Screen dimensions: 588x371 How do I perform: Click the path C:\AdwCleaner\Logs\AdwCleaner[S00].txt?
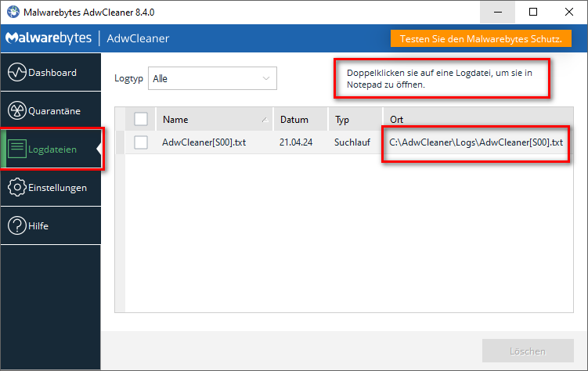tap(476, 142)
